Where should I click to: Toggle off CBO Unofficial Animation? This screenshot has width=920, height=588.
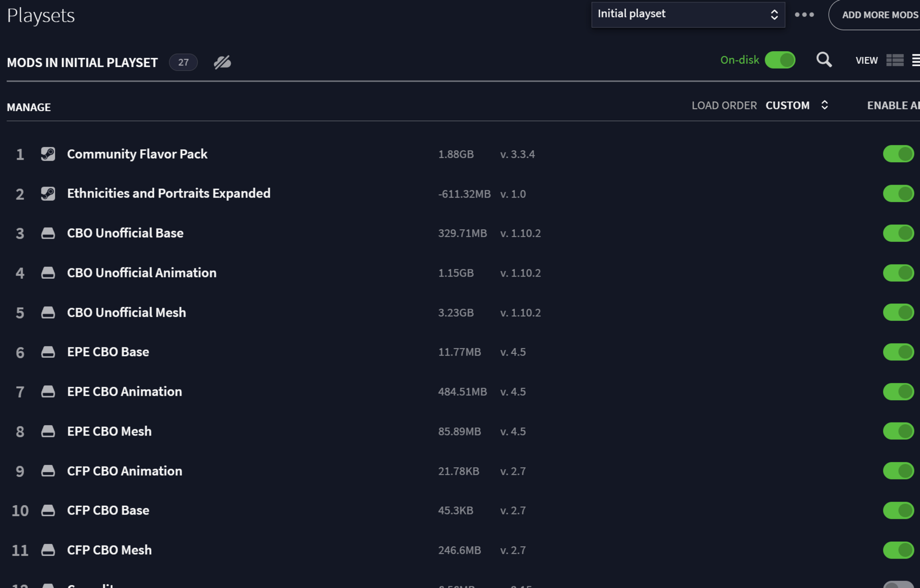[x=898, y=273]
